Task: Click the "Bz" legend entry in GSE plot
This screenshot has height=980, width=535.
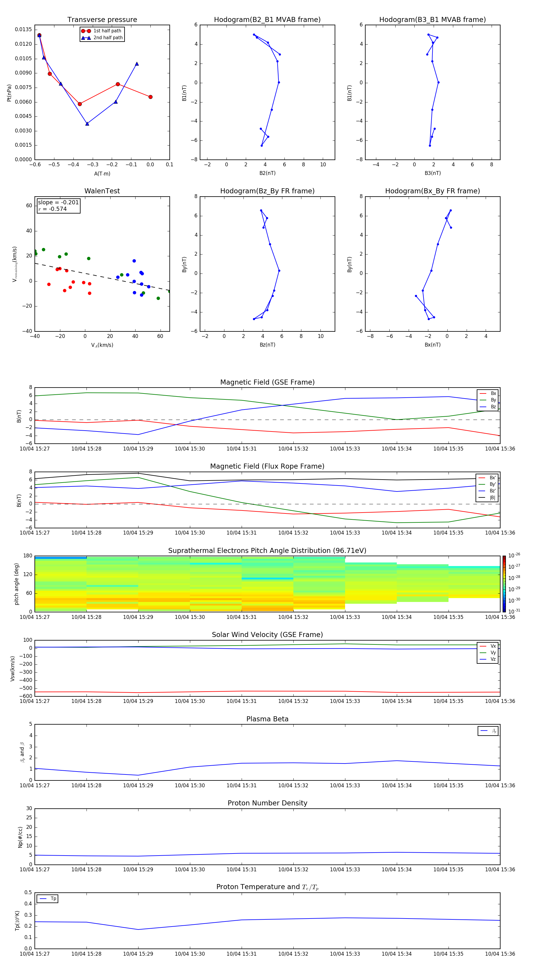Action: click(488, 407)
